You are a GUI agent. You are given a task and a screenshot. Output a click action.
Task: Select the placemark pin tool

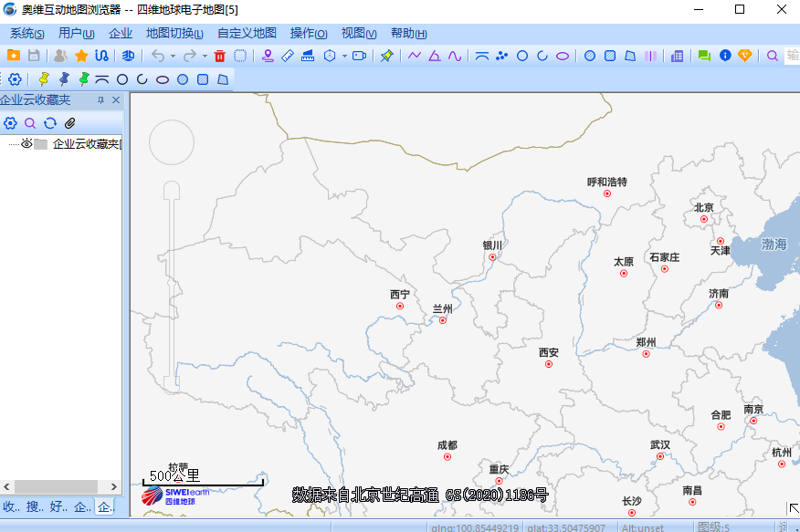(268, 56)
